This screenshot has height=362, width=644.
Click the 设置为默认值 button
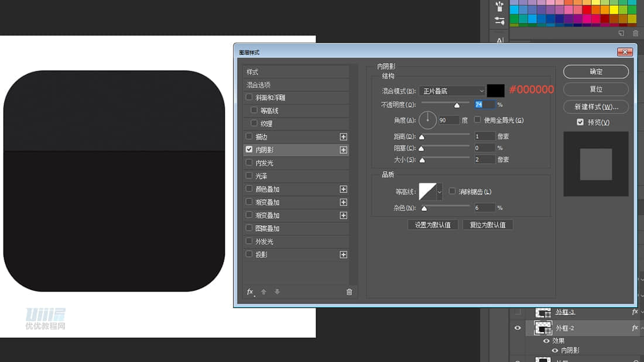433,225
